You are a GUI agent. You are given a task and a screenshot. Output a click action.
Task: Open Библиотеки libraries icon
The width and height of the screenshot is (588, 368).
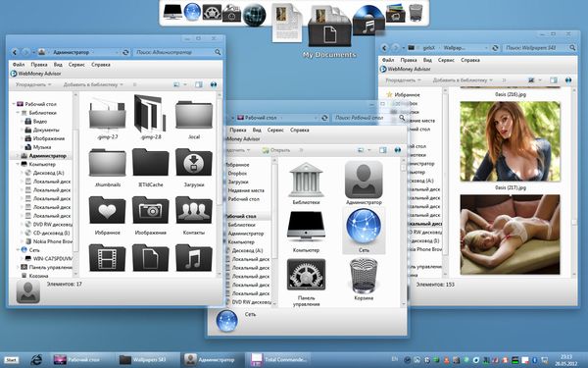point(306,184)
